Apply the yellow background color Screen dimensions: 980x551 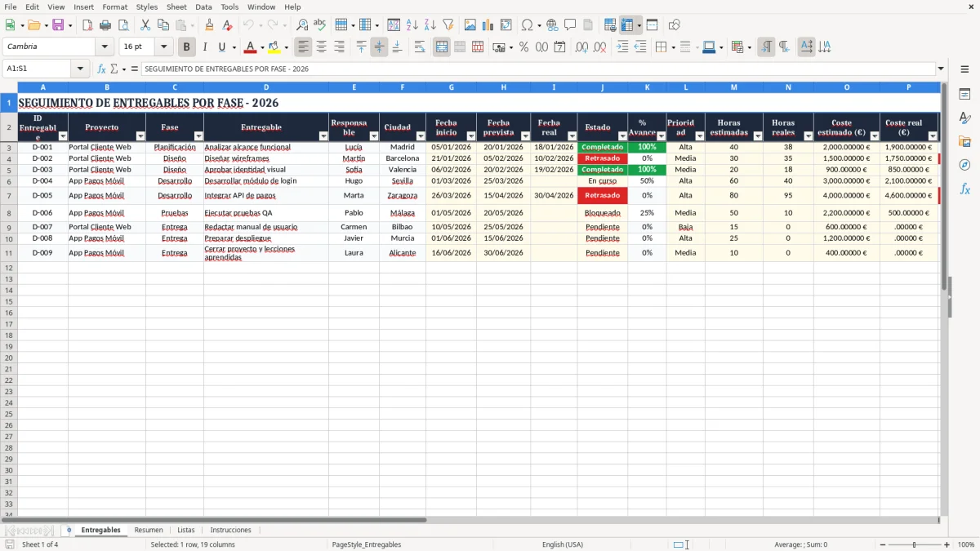(x=274, y=47)
